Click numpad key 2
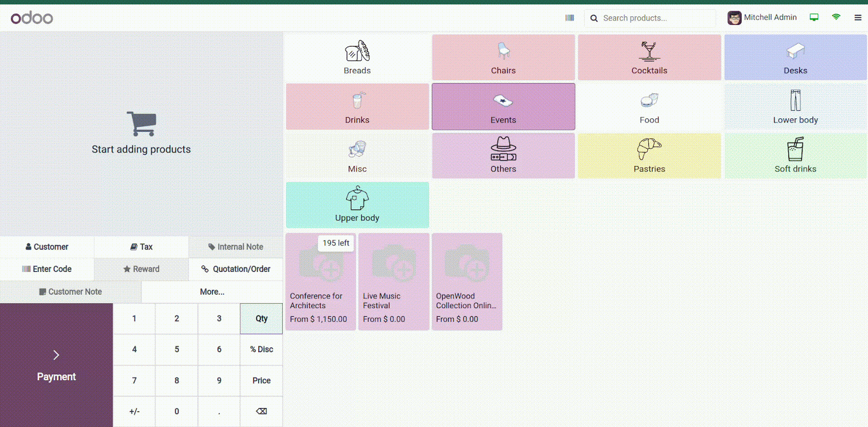Viewport: 868px width, 427px height. coord(177,318)
